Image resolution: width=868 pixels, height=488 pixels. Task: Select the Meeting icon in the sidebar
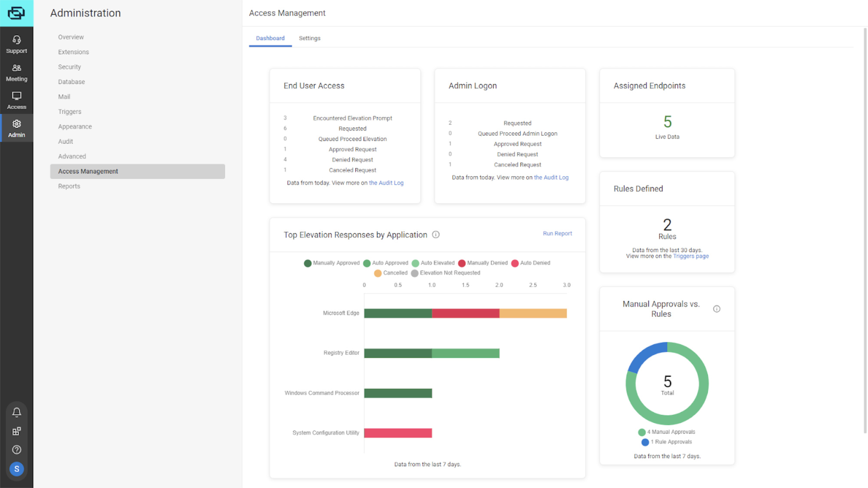16,72
